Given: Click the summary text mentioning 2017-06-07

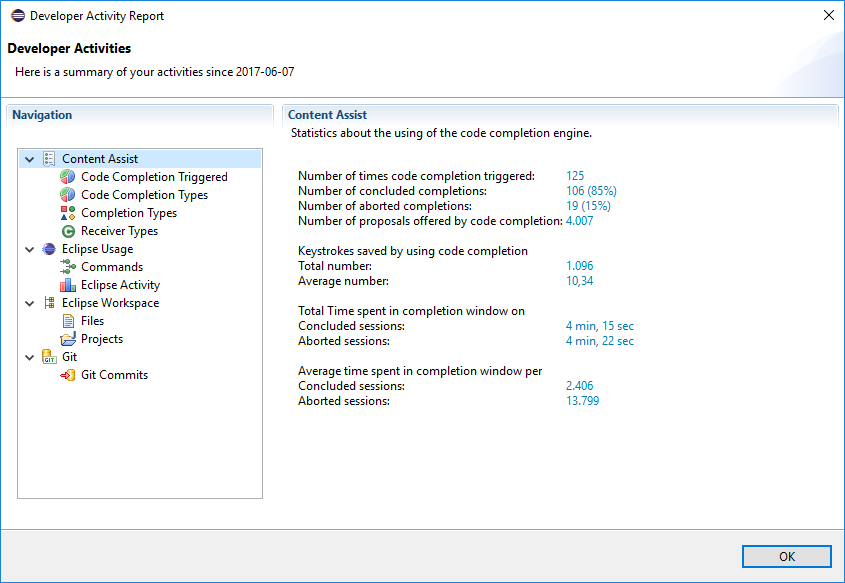Looking at the screenshot, I should (x=155, y=72).
